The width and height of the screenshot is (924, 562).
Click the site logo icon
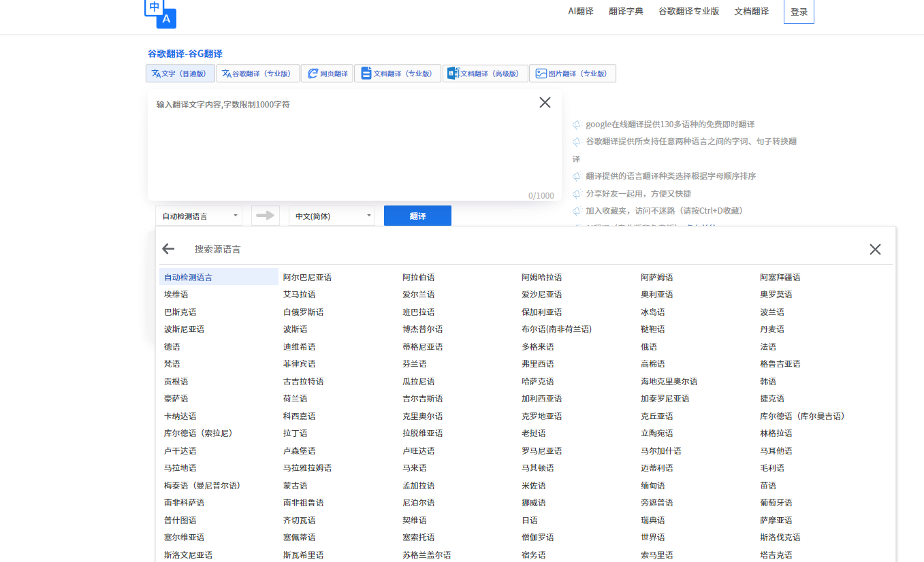pyautogui.click(x=161, y=14)
